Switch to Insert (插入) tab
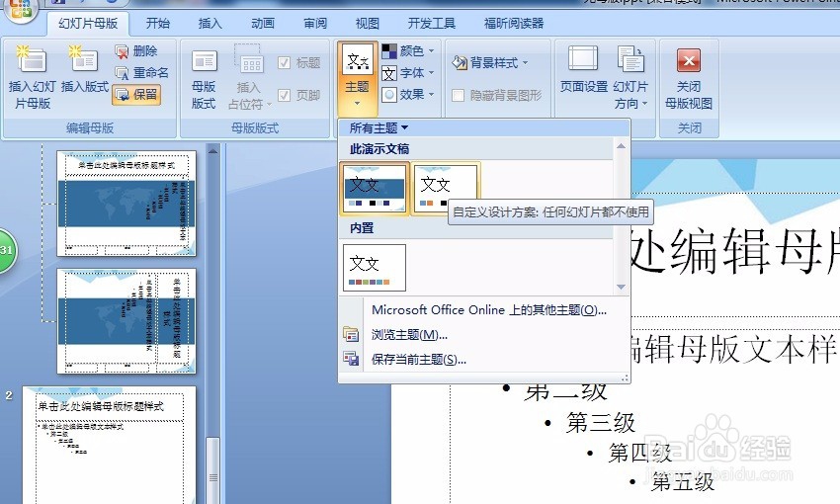 coord(210,23)
